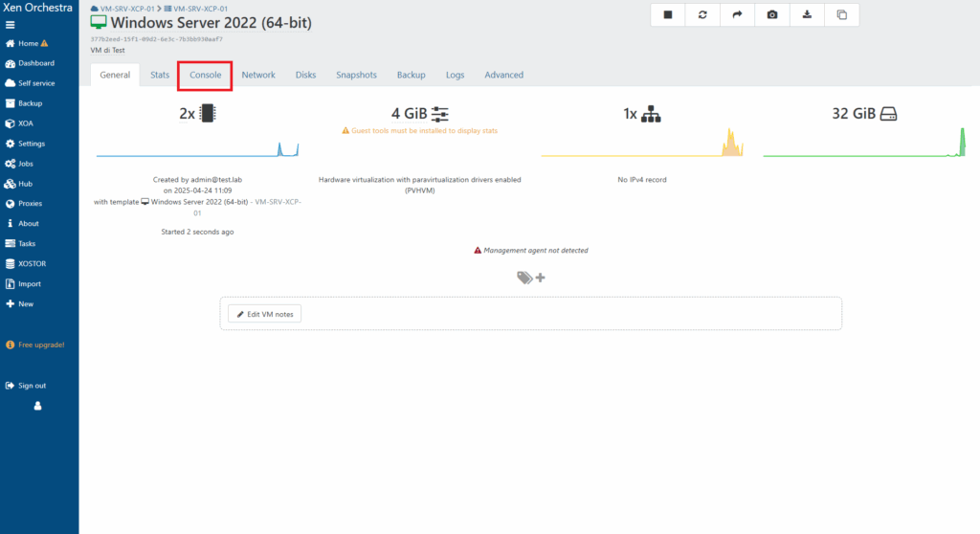Go to Backup in the sidebar
This screenshot has height=534, width=980.
[24, 103]
